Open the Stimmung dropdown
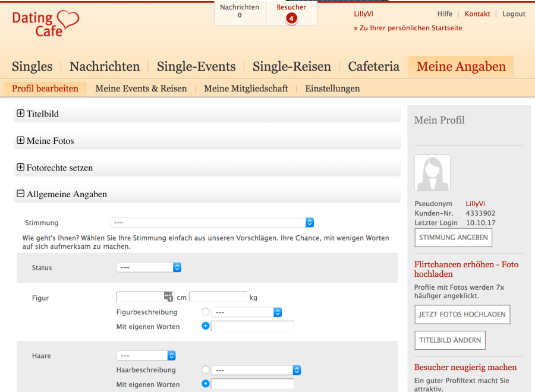The width and height of the screenshot is (535, 392). click(x=212, y=223)
